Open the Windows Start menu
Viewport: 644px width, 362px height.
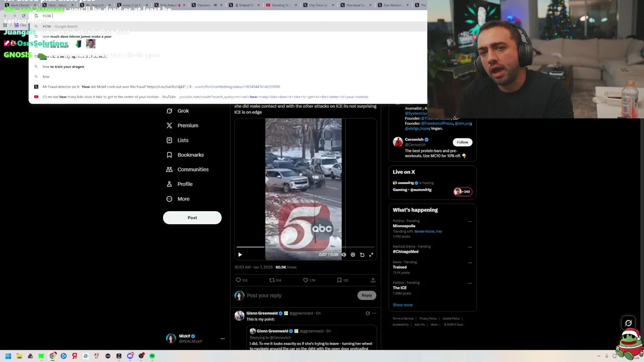(x=8, y=356)
